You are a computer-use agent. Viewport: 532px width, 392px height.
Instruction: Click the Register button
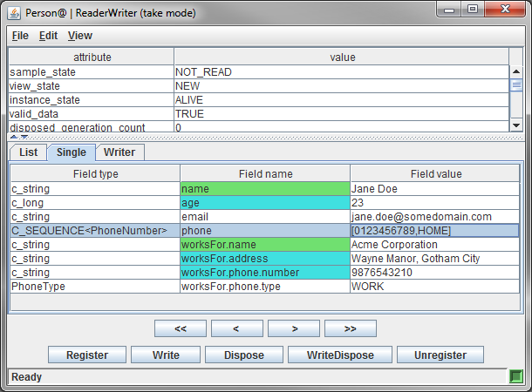[x=87, y=355]
